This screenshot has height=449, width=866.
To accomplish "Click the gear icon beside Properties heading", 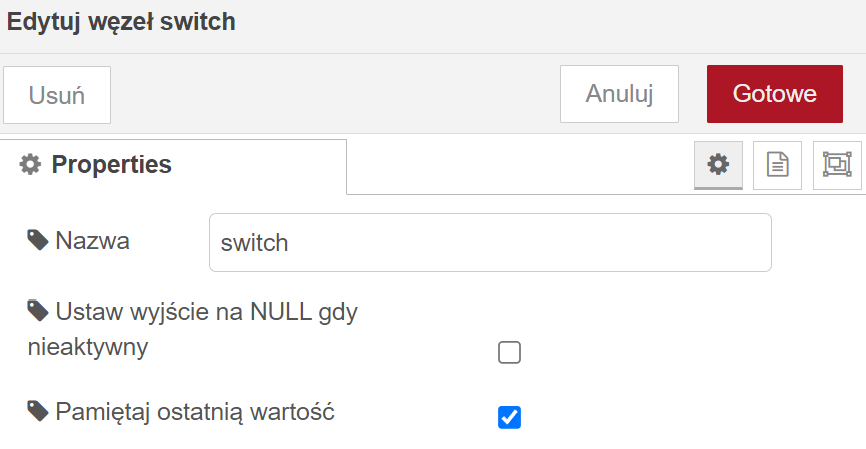I will point(30,165).
